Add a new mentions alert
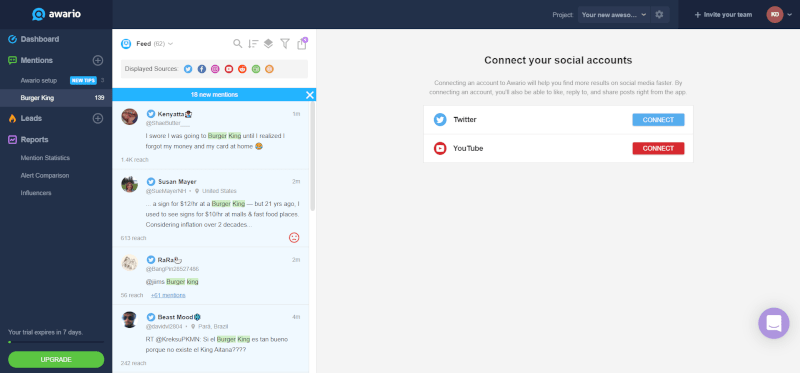Image resolution: width=800 pixels, height=373 pixels. (x=98, y=60)
